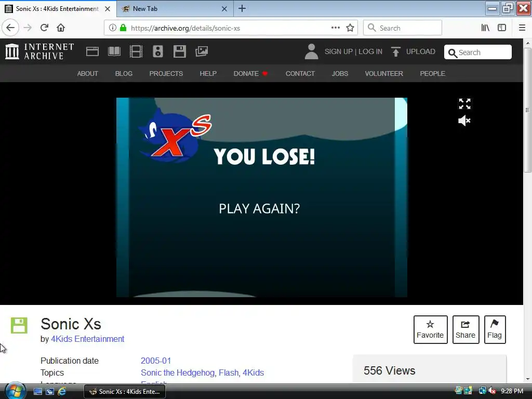This screenshot has width=532, height=399.
Task: Open the JOBS menu item
Action: click(340, 74)
